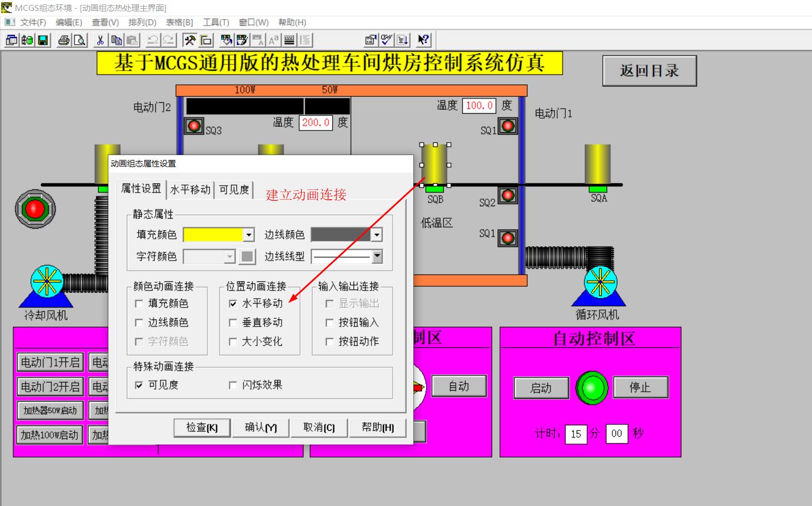Viewport: 812px width, 506px height.
Task: Click the Save icon in the toolbar
Action: 43,40
